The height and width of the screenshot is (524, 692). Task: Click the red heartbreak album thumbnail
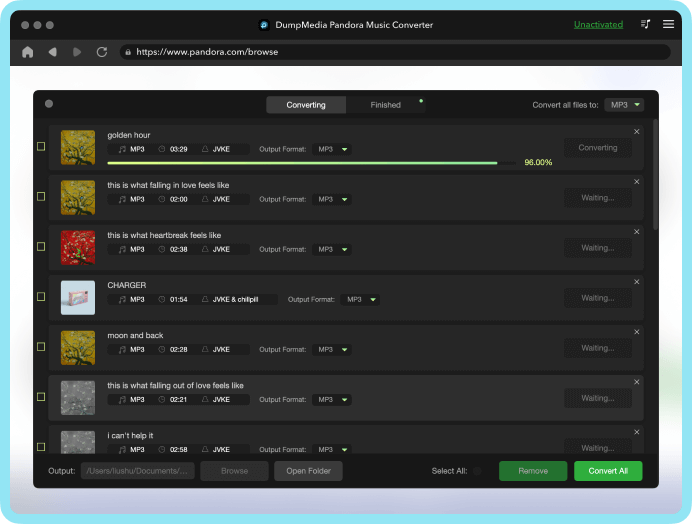pos(78,247)
